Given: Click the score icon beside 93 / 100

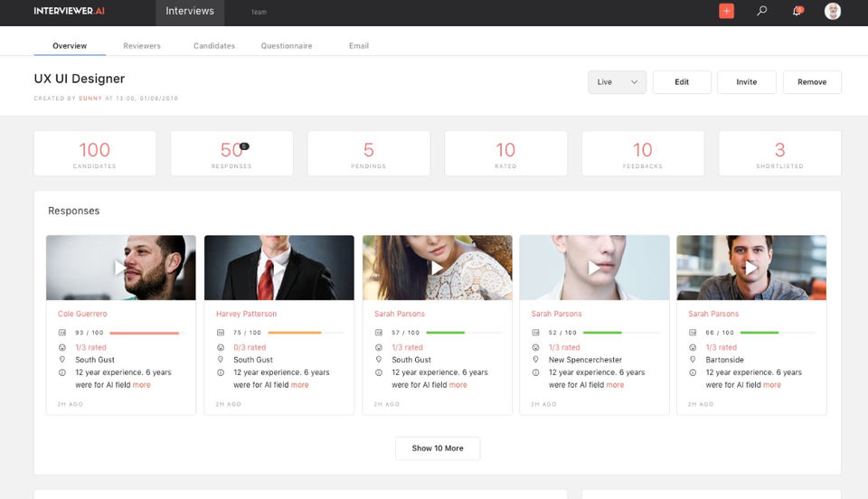Looking at the screenshot, I should [62, 333].
